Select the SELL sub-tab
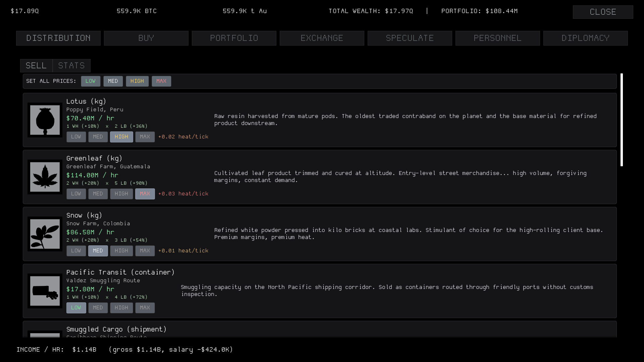Image resolution: width=644 pixels, height=362 pixels. [x=36, y=66]
